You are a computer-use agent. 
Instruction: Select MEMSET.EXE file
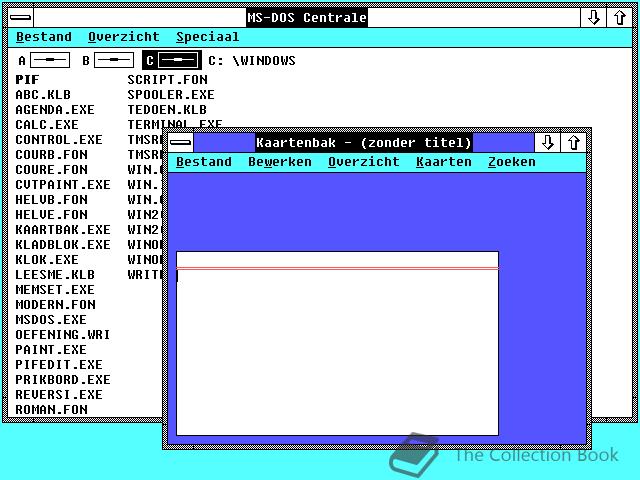(x=55, y=290)
